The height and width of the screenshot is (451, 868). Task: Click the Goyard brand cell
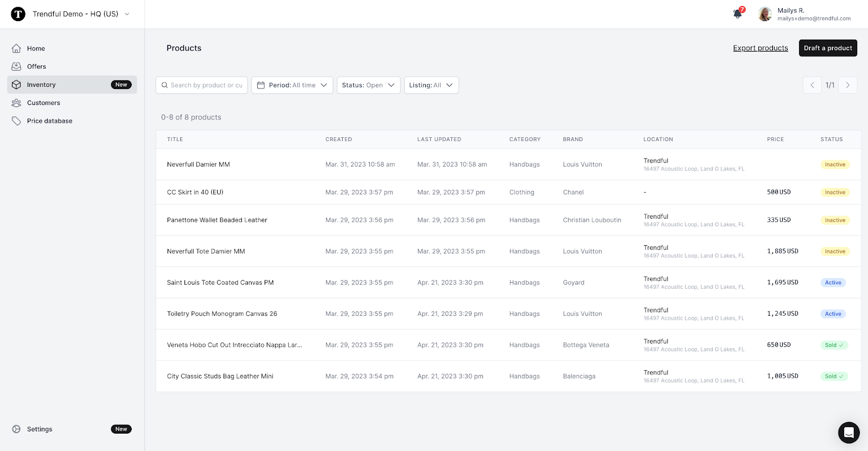(x=574, y=283)
